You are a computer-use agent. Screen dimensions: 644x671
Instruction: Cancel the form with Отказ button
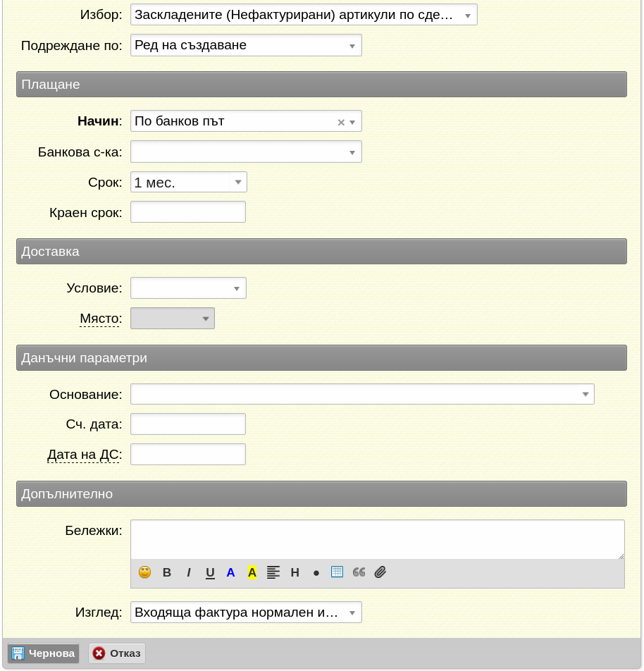click(x=117, y=653)
